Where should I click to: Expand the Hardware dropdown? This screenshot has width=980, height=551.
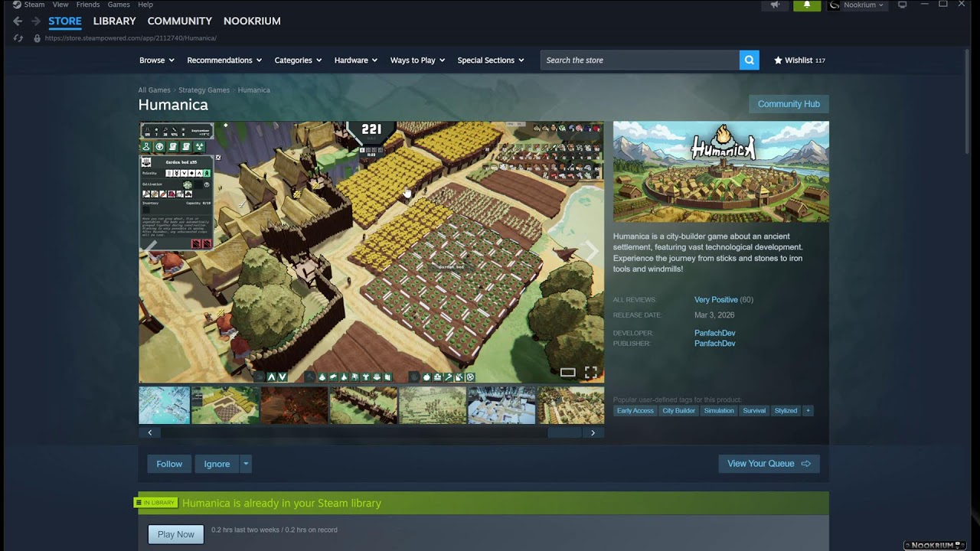coord(356,60)
